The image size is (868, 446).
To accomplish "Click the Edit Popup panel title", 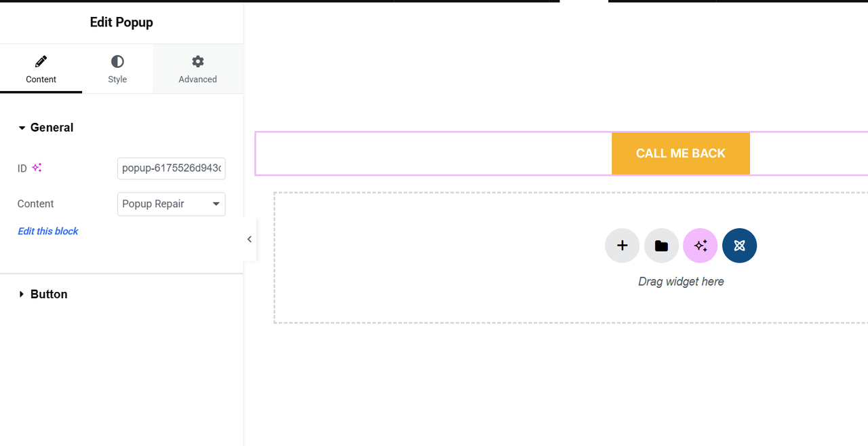I will [x=121, y=22].
